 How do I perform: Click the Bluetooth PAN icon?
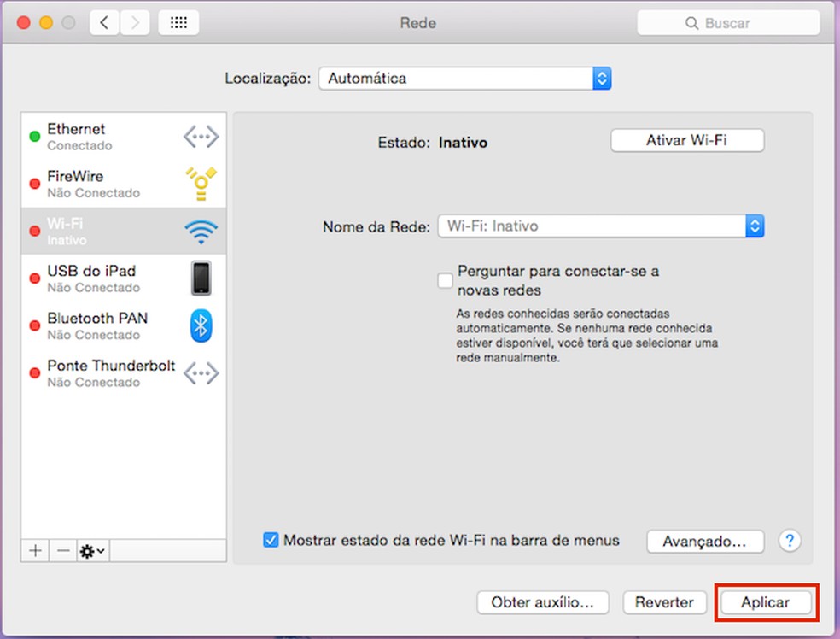point(201,325)
